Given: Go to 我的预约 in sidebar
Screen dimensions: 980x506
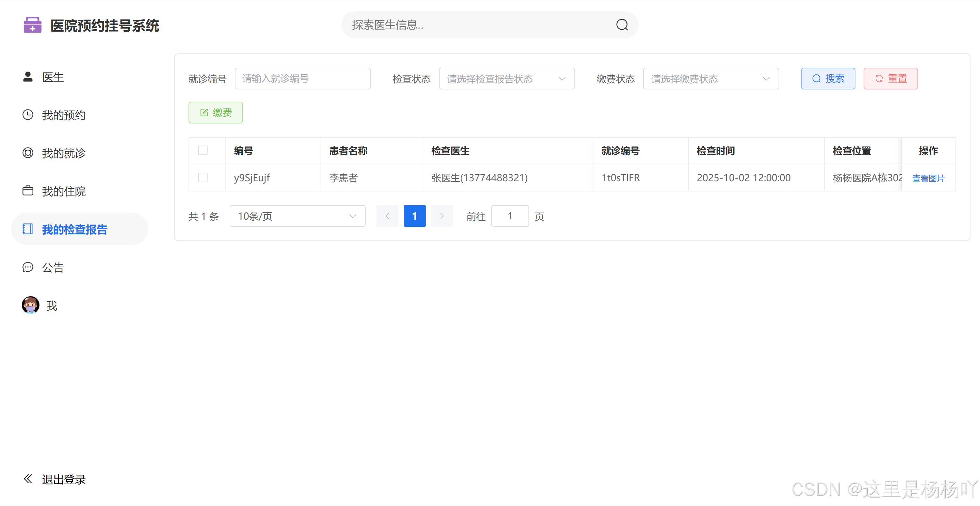Looking at the screenshot, I should (64, 115).
